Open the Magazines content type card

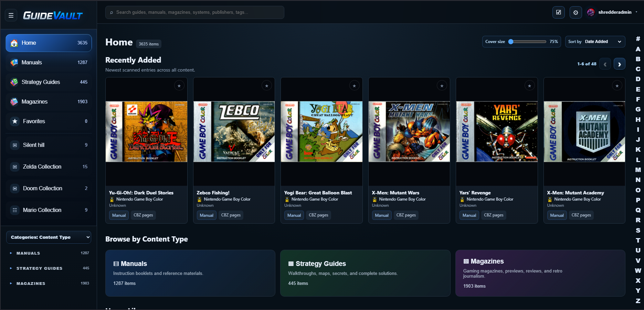540,273
